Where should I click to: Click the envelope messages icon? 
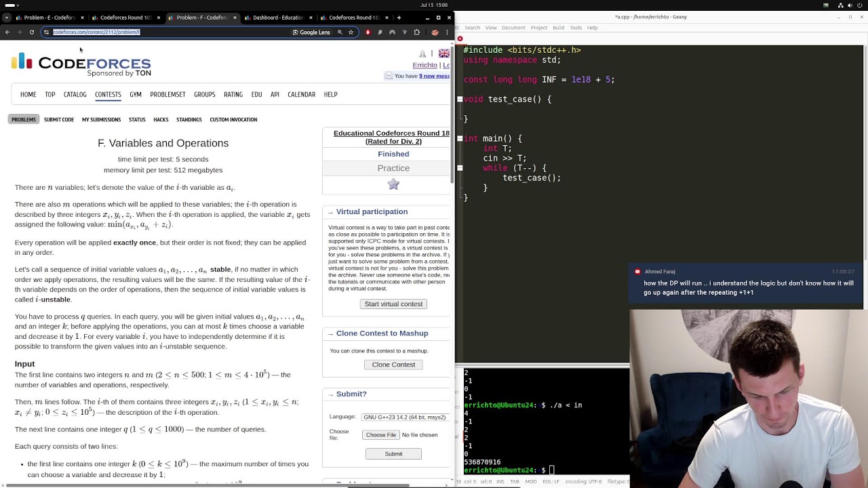tap(389, 76)
